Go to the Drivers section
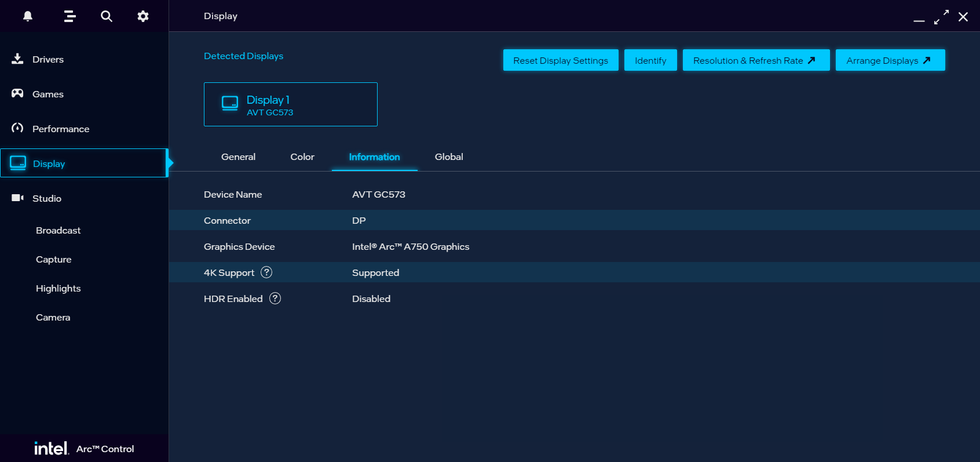The height and width of the screenshot is (462, 980). (84, 59)
